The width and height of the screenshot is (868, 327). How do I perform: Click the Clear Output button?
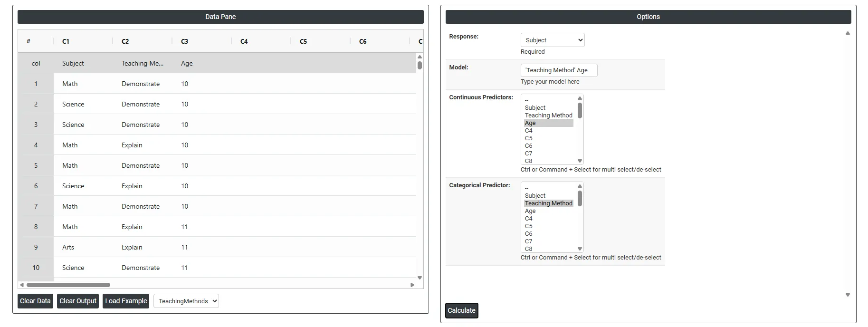(78, 301)
